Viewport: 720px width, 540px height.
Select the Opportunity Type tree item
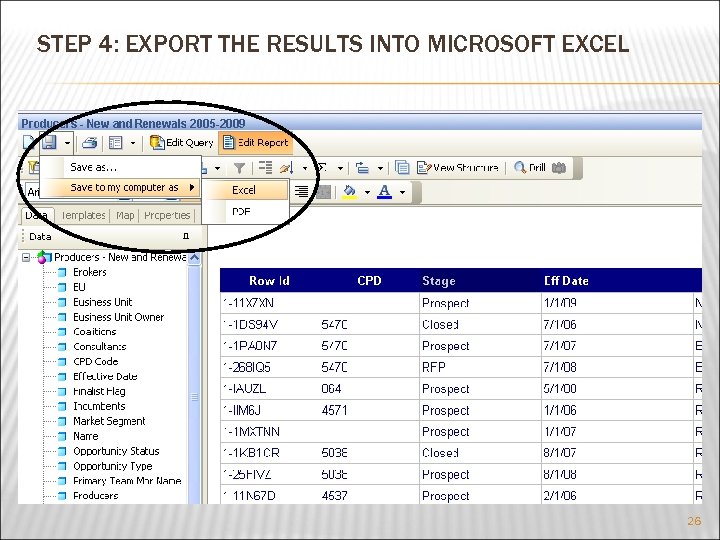coord(112,466)
